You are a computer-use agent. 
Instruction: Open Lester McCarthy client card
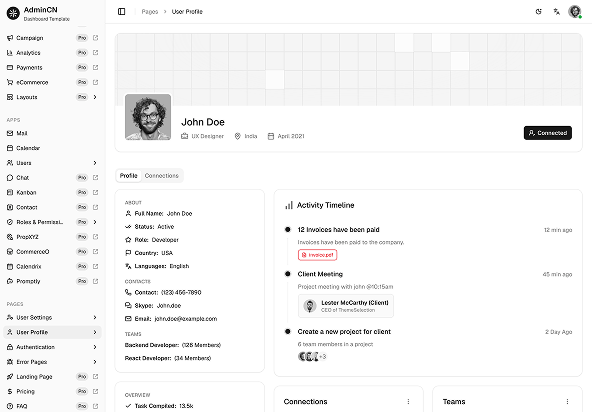tap(346, 306)
